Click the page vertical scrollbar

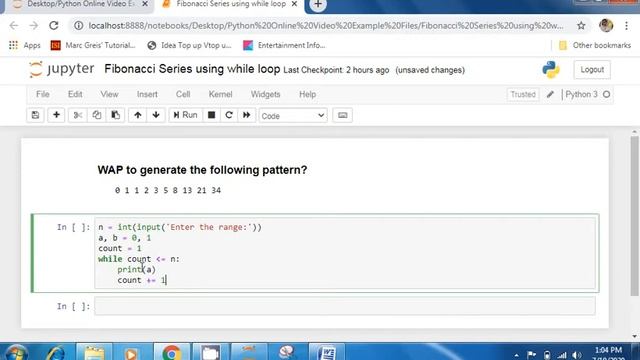(634, 216)
